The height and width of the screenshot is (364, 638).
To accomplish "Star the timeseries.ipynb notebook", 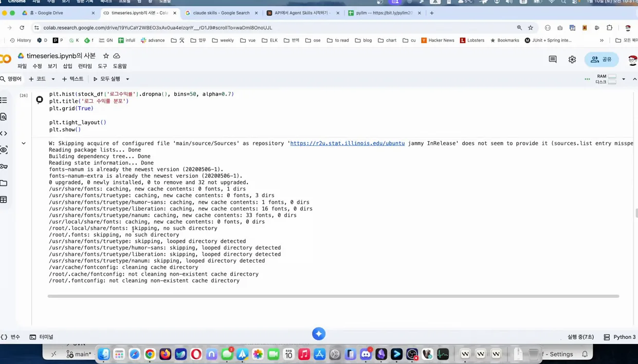I will 106,55.
